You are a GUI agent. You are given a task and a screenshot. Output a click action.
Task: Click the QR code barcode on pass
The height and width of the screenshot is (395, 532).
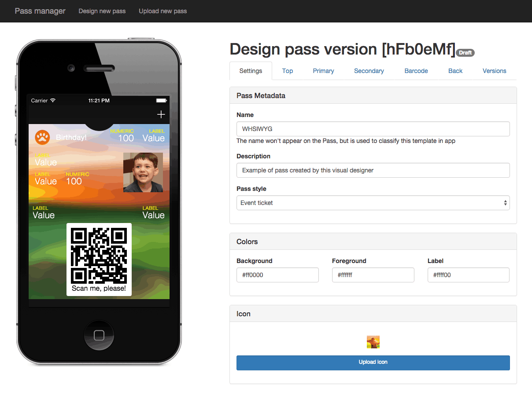click(99, 256)
